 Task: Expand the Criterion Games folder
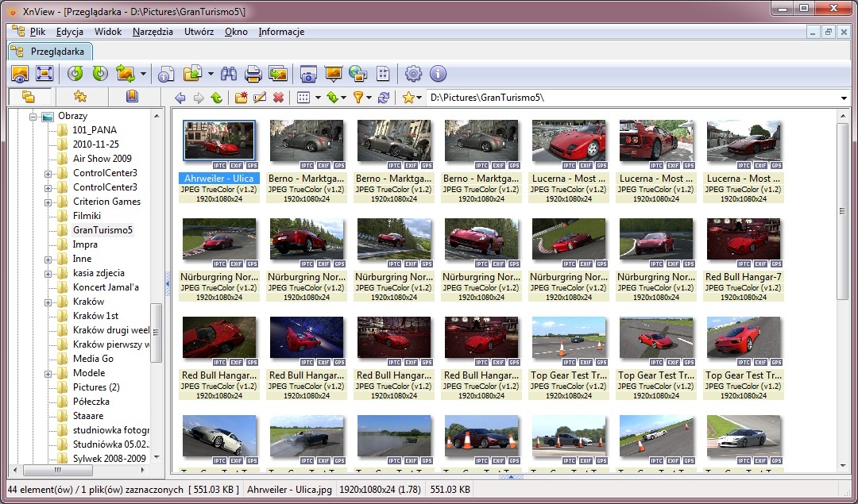coord(48,202)
